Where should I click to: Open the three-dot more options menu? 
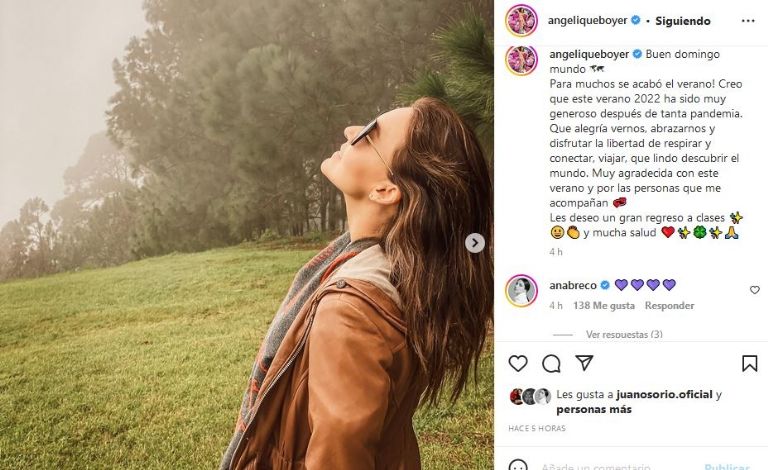tap(748, 21)
